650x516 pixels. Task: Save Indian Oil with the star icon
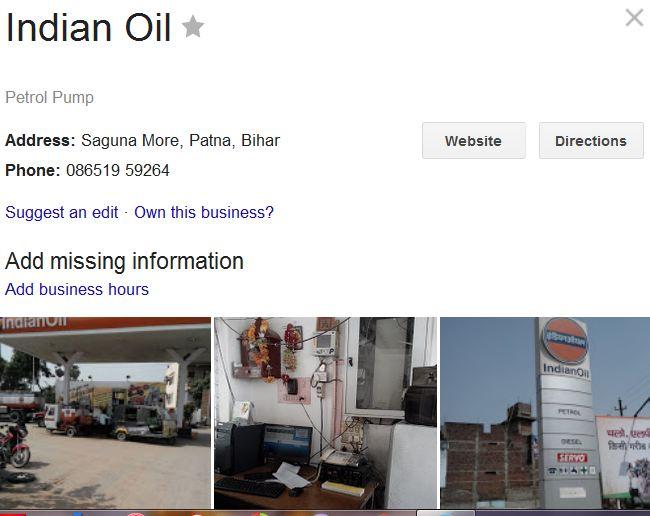pyautogui.click(x=193, y=26)
